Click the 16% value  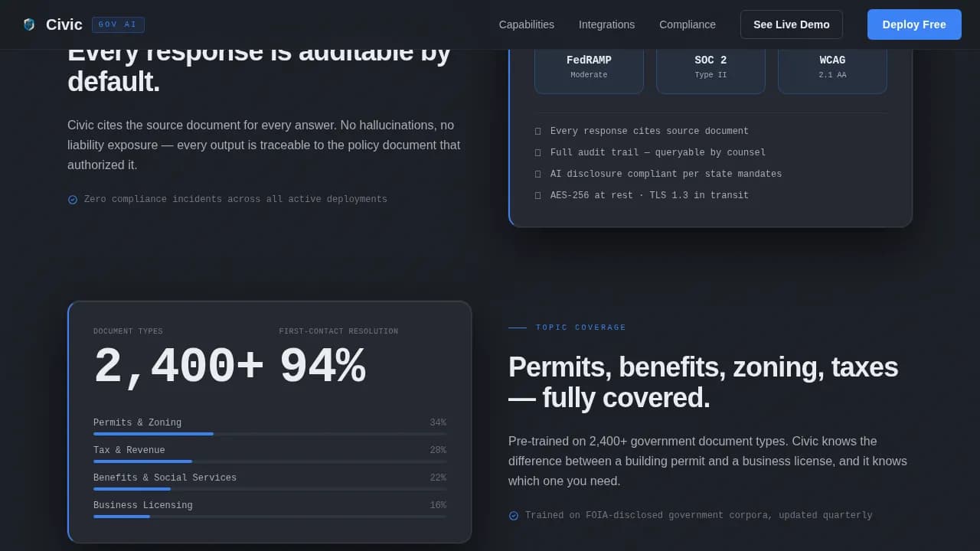(x=438, y=505)
